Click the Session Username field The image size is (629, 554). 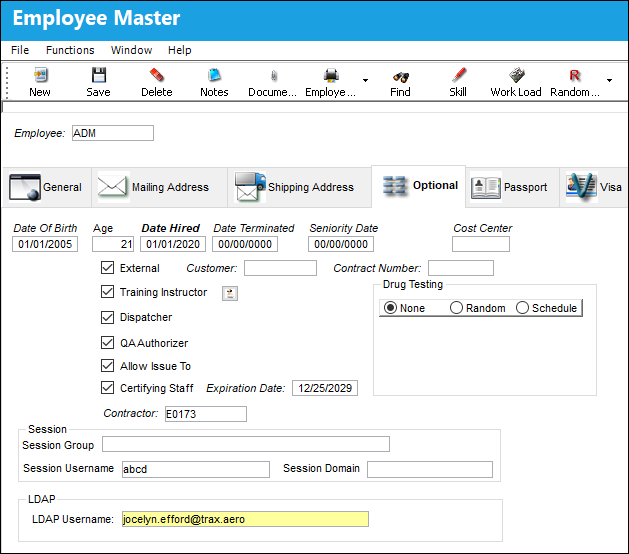(x=196, y=469)
